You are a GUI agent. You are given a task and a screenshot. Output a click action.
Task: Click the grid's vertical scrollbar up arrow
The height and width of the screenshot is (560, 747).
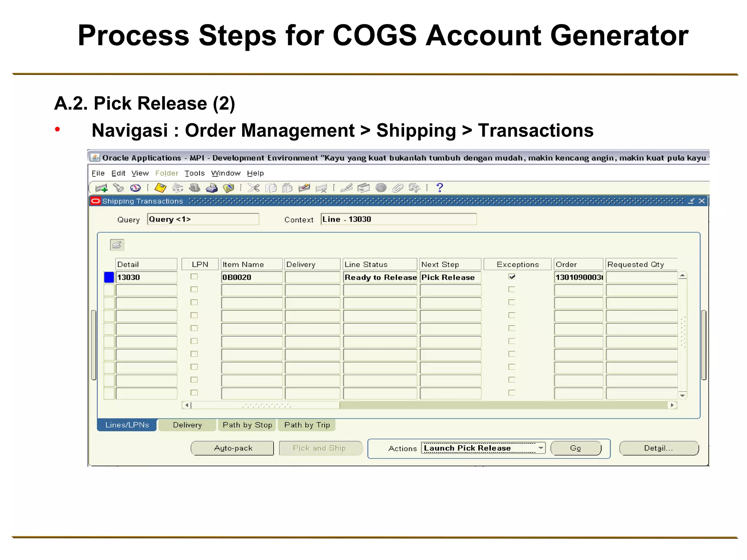682,276
